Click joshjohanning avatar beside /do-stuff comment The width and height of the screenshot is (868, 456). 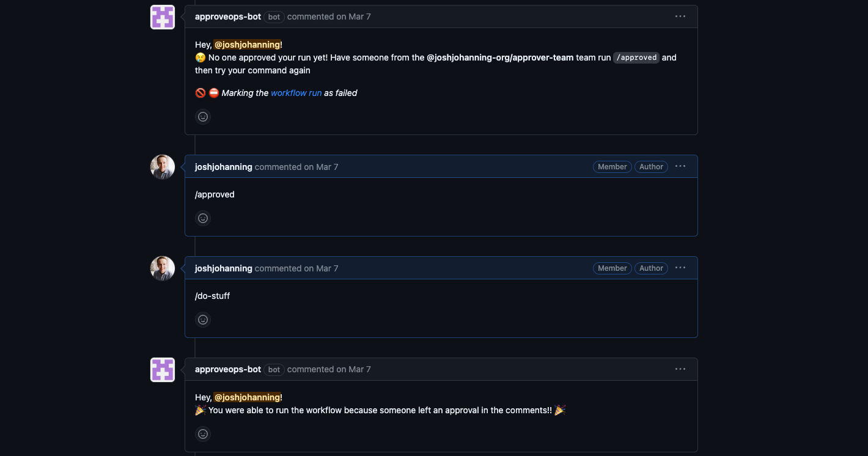click(x=163, y=268)
